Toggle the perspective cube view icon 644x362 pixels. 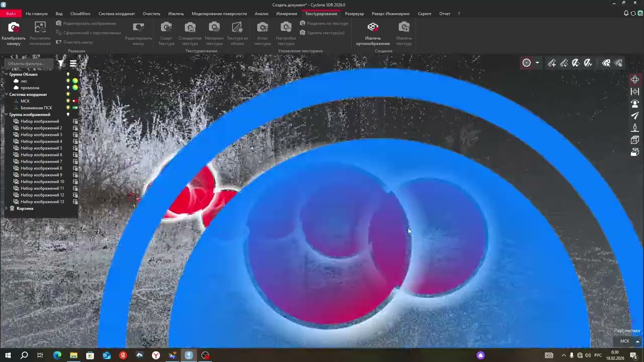635,140
